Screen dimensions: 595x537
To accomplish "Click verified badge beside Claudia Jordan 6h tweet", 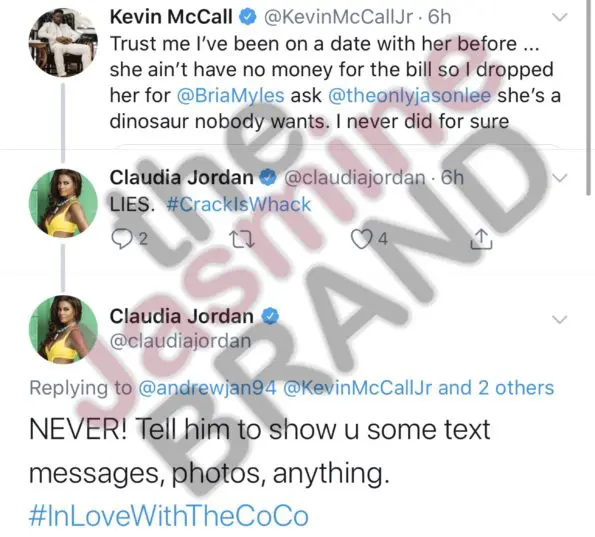I will (x=268, y=178).
